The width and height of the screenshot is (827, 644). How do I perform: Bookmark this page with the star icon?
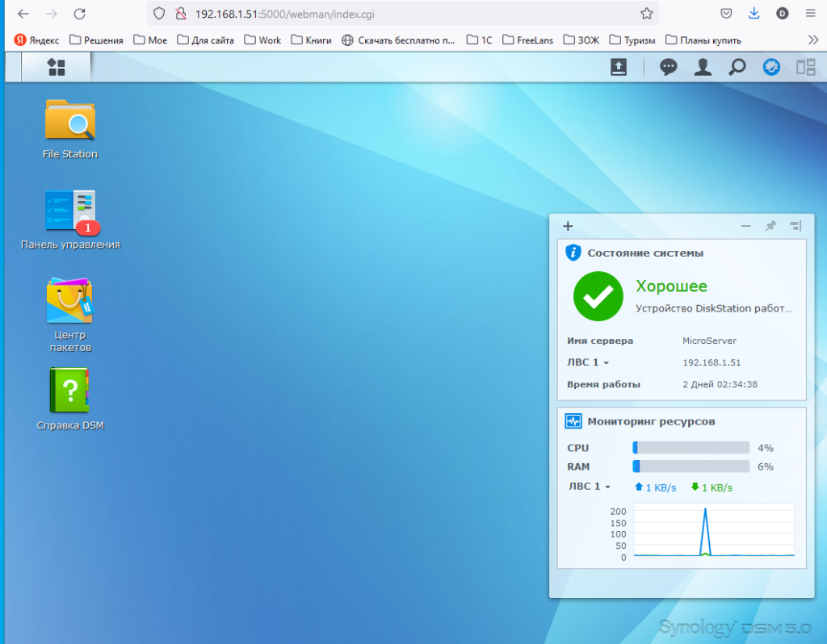pyautogui.click(x=647, y=14)
